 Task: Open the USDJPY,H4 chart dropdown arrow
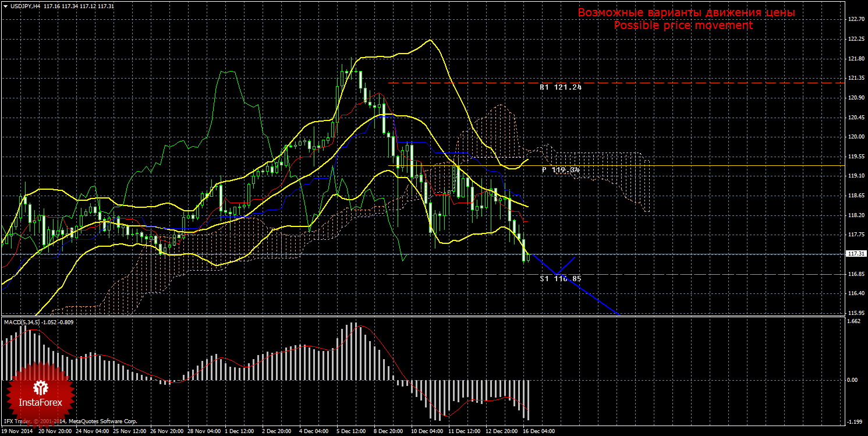pyautogui.click(x=5, y=6)
